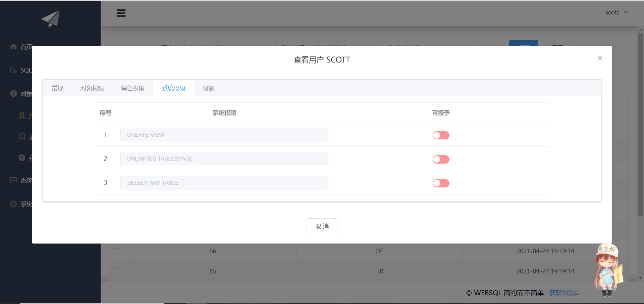This screenshot has height=304, width=644.
Task: Toggle grantable switch for SELECT ANY TABLE
Action: (441, 183)
